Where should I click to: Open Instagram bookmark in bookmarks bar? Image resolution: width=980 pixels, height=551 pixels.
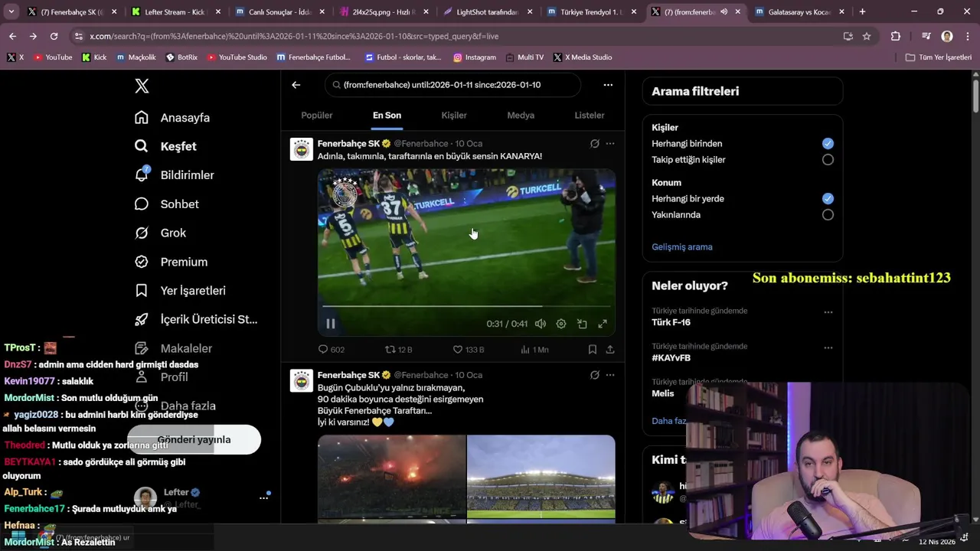[474, 57]
